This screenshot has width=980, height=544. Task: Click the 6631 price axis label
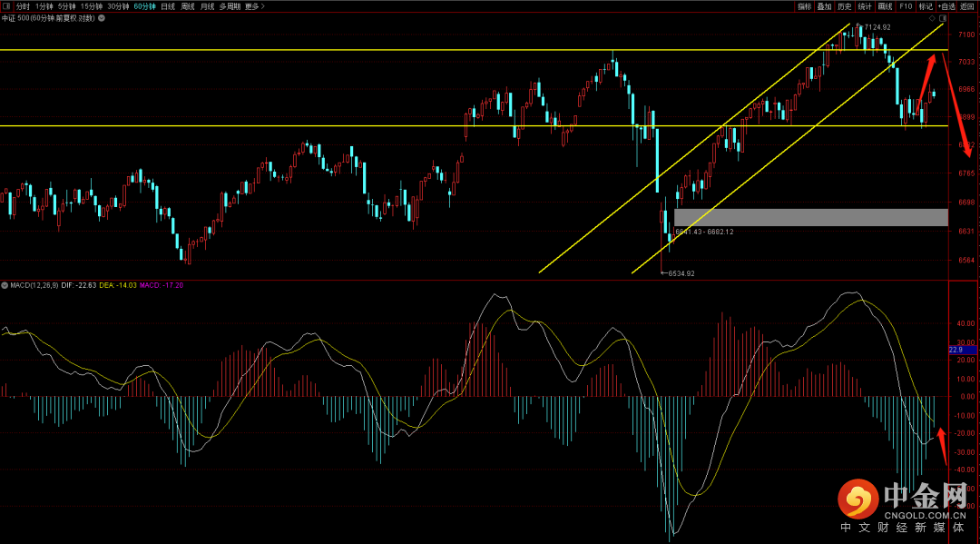click(x=966, y=232)
